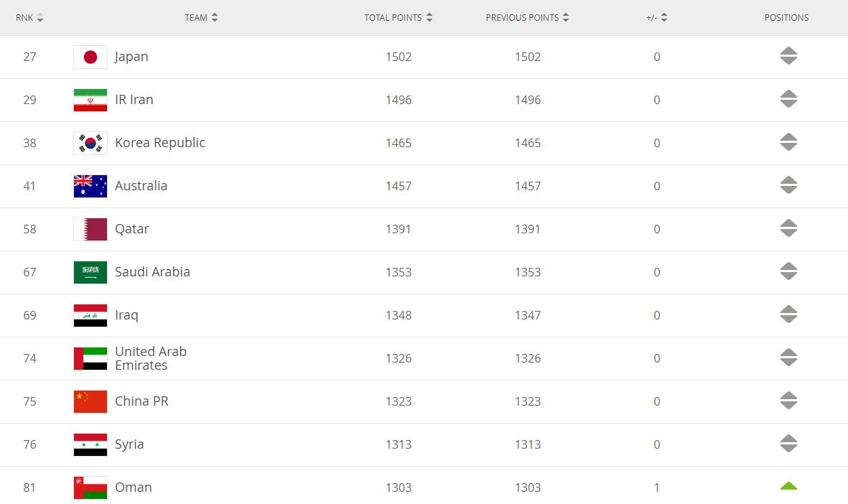The width and height of the screenshot is (848, 504).
Task: Sort by the +/- column
Action: [656, 18]
